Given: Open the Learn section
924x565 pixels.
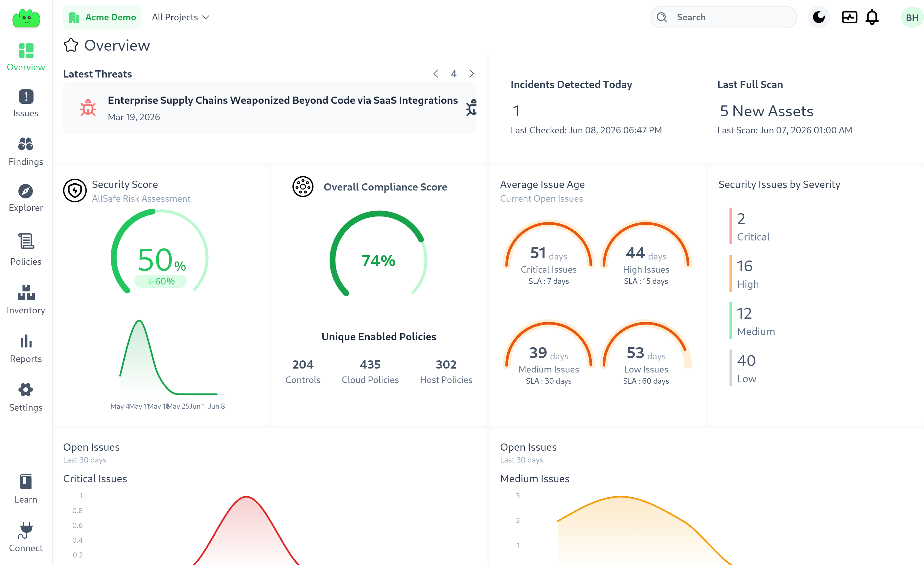Looking at the screenshot, I should (26, 489).
